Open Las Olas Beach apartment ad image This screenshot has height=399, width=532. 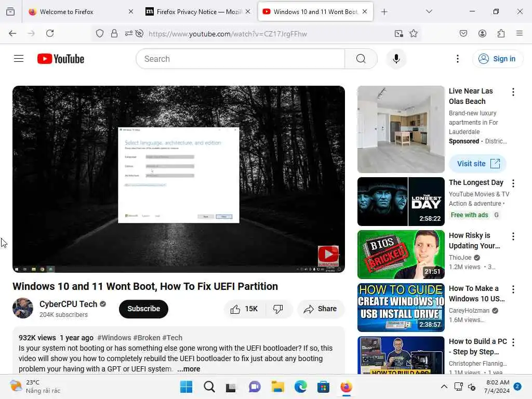point(401,129)
